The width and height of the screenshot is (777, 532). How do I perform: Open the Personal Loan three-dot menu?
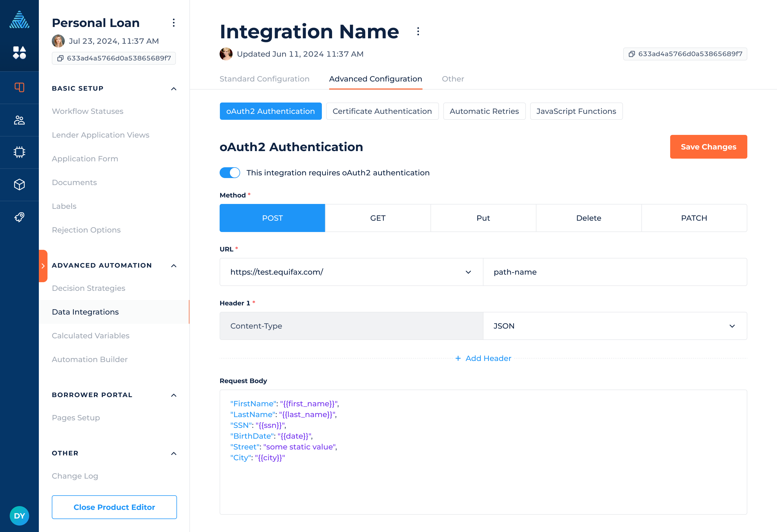click(173, 23)
